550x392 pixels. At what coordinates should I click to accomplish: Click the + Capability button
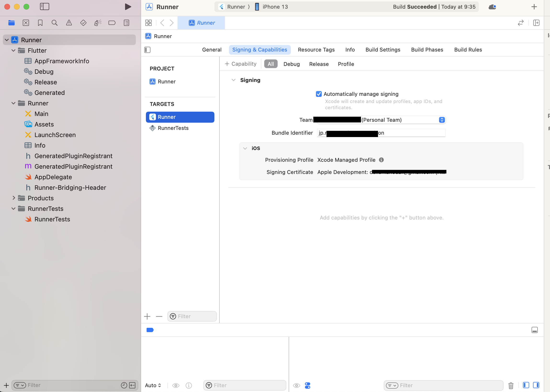pos(241,64)
